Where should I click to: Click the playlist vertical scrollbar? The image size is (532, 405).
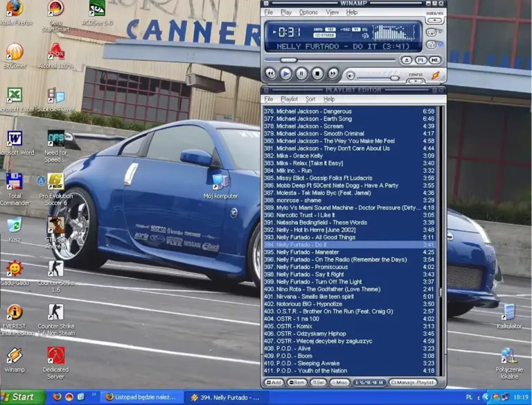point(441,241)
